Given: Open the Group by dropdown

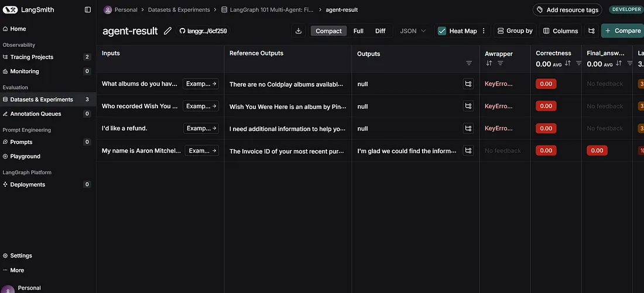Looking at the screenshot, I should (x=515, y=31).
